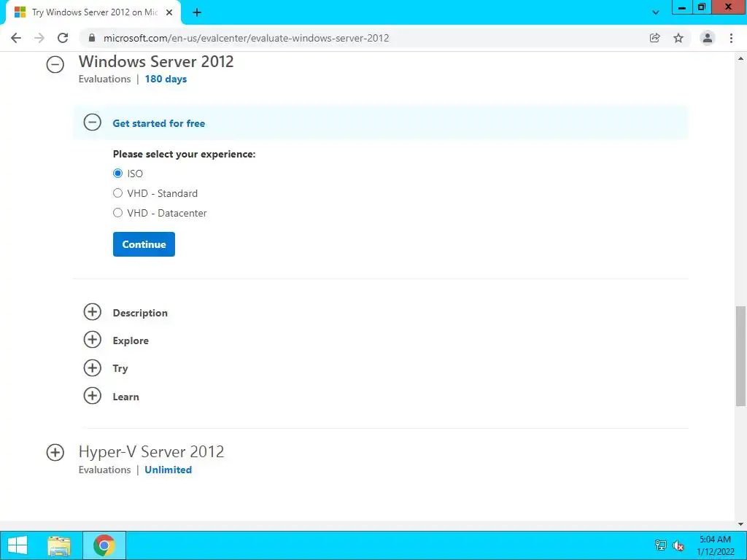Viewport: 747px width, 560px height.
Task: Expand the Learn section
Action: (x=93, y=396)
